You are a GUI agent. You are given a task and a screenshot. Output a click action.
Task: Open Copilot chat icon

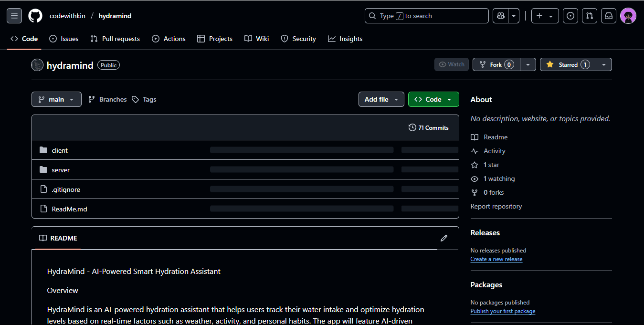pos(500,16)
